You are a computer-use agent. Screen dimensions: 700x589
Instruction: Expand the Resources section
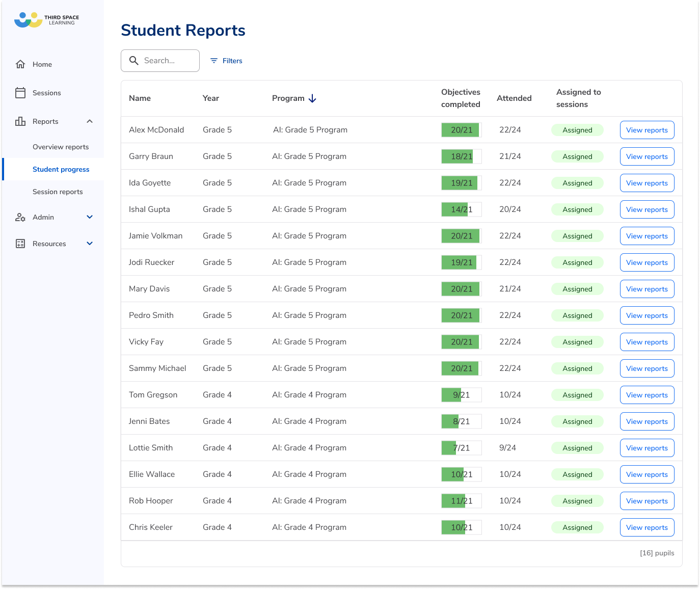pos(90,244)
